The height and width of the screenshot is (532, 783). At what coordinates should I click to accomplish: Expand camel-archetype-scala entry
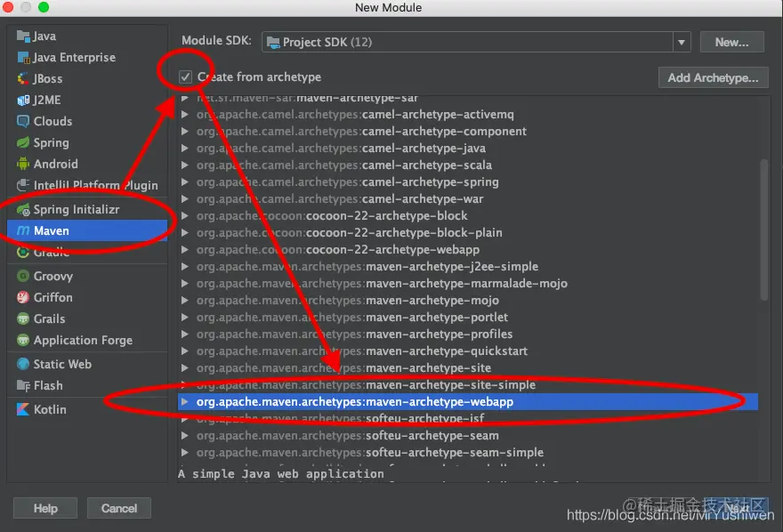[185, 165]
